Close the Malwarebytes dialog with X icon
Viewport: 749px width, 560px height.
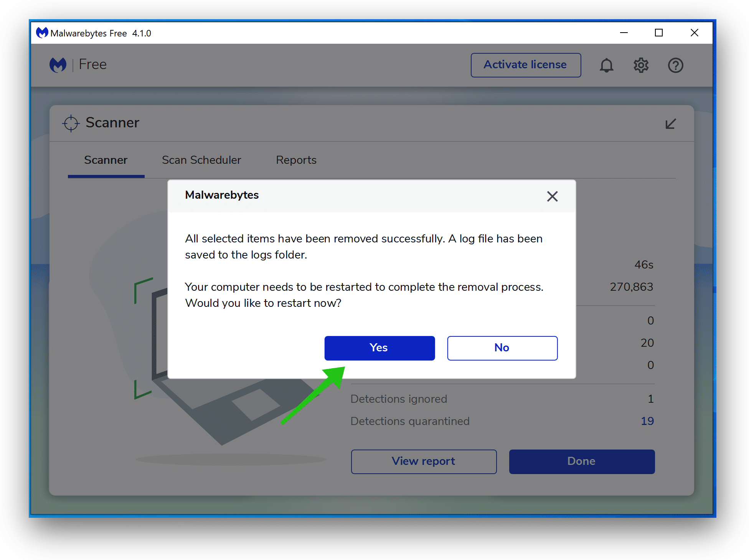[x=552, y=196]
